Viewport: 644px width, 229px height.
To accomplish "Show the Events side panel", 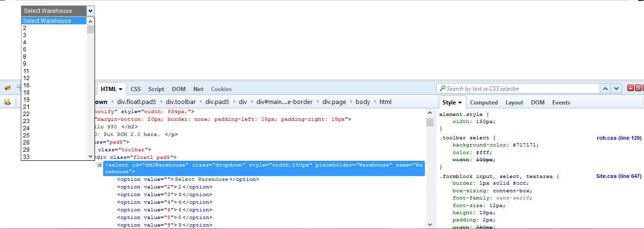I will click(561, 103).
